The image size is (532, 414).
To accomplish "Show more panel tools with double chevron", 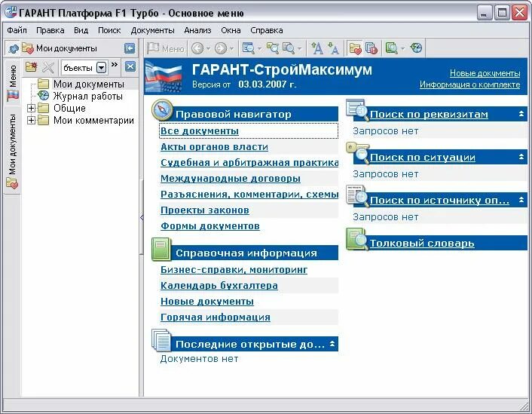I will (115, 65).
